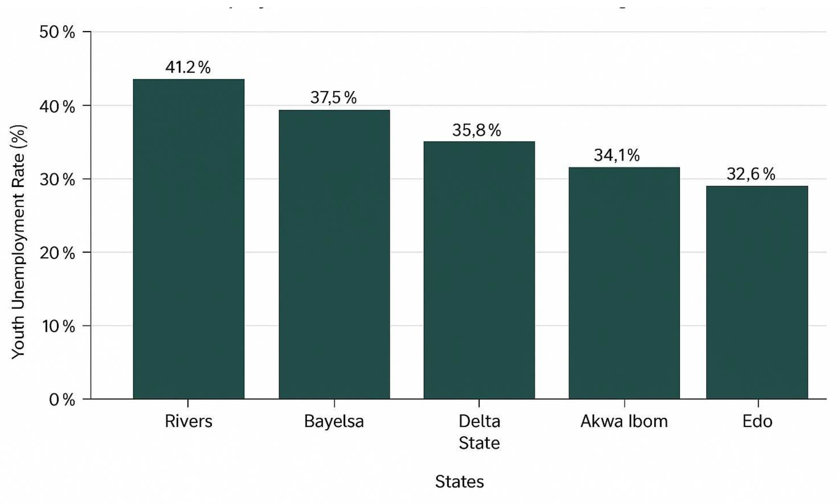This screenshot has height=504, width=840.
Task: Select the 34,1% data label
Action: pos(616,155)
